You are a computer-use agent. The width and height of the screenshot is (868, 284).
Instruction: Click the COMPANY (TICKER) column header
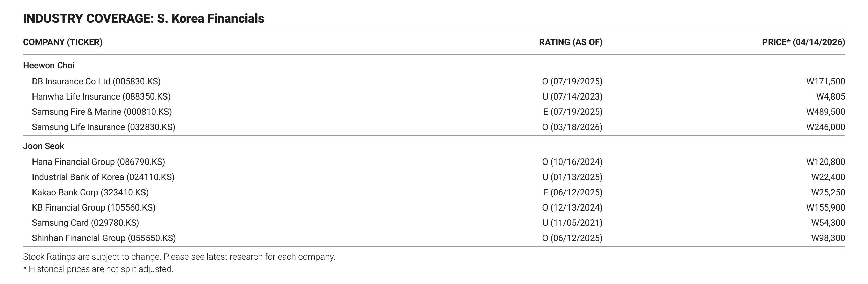(63, 42)
